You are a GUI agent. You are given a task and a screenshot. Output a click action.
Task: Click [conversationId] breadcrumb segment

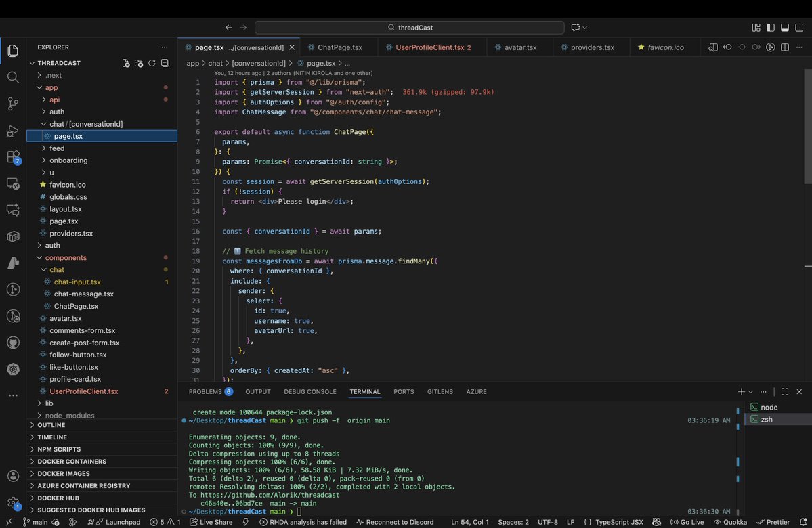tap(259, 63)
